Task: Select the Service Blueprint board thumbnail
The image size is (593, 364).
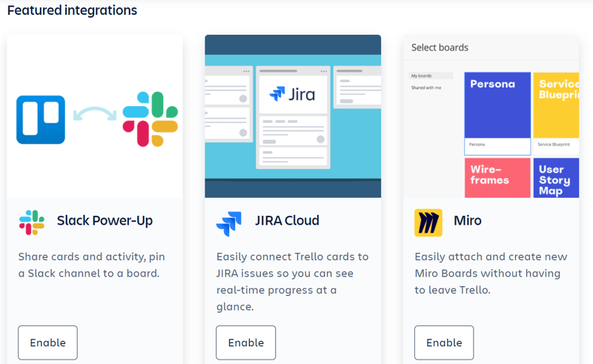Action: click(x=556, y=113)
